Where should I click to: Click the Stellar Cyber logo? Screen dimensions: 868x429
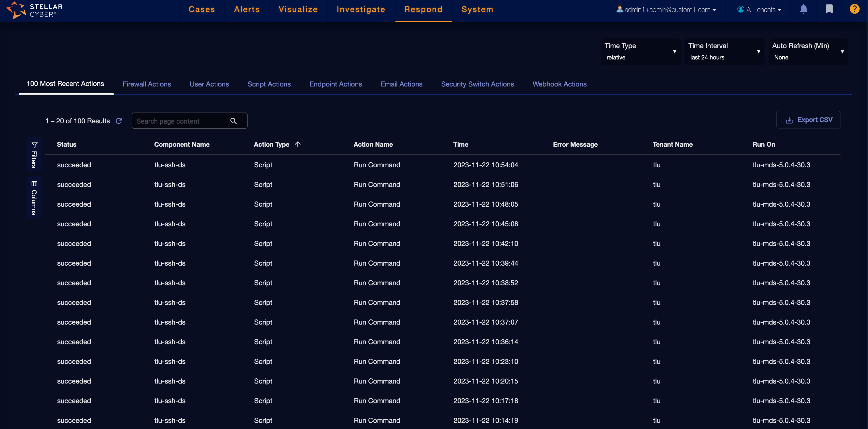click(34, 10)
